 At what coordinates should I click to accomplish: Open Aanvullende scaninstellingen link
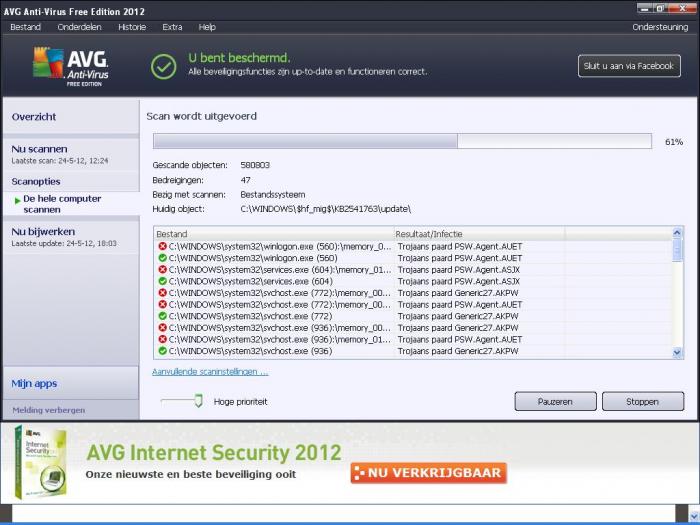(210, 371)
